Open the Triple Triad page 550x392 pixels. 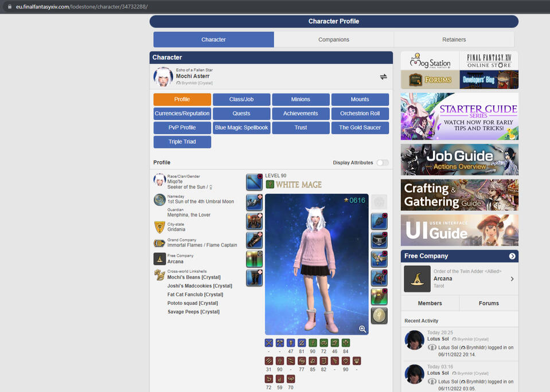[182, 142]
